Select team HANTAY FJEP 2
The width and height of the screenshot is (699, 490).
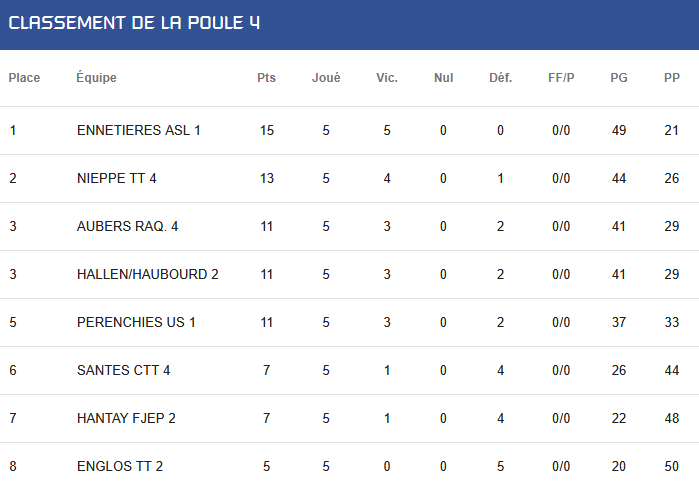coord(126,418)
